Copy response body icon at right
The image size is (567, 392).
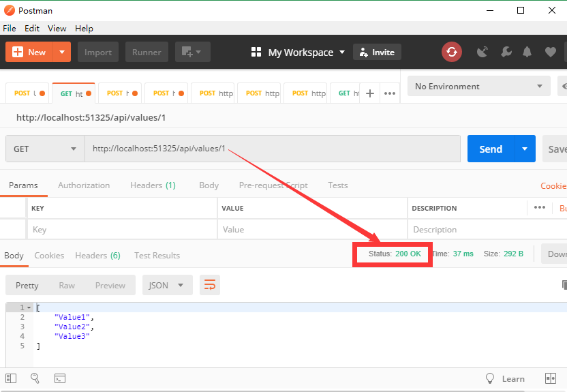(x=564, y=284)
